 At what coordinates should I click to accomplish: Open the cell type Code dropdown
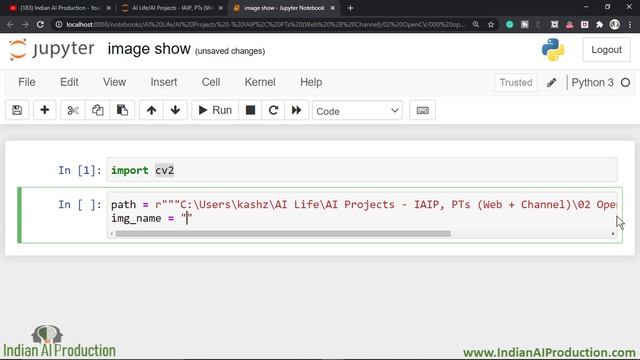pyautogui.click(x=357, y=111)
